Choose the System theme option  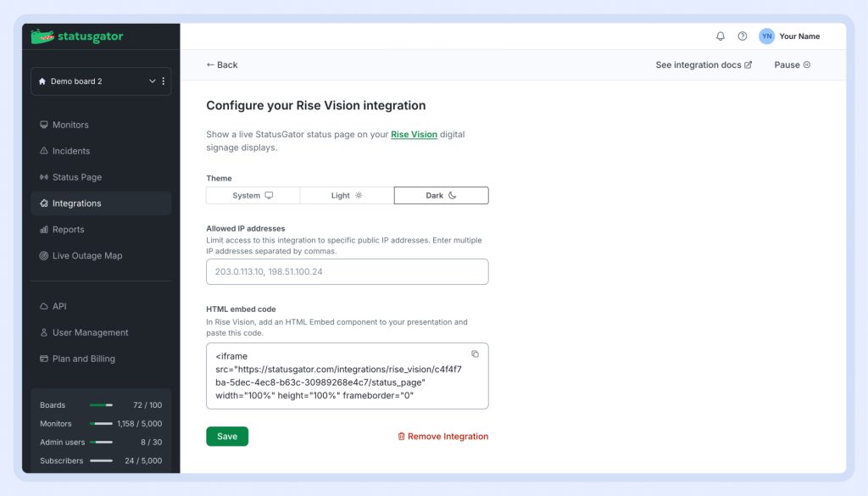pos(253,195)
